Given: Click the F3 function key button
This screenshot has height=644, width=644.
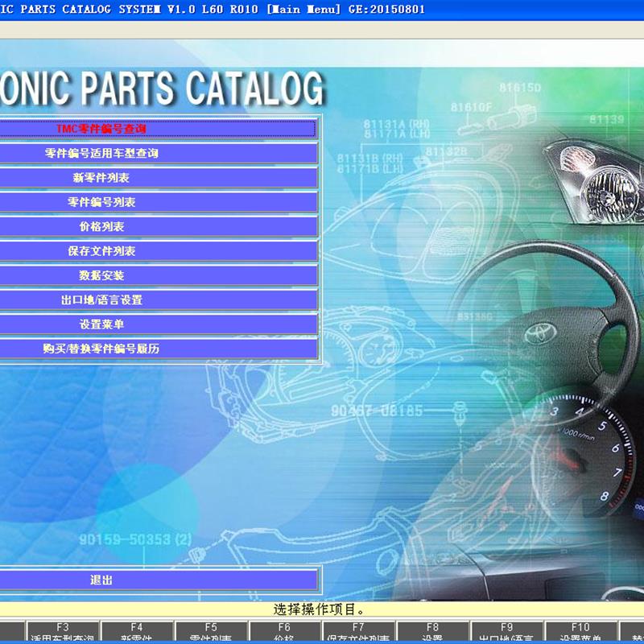Looking at the screenshot, I should [x=63, y=631].
